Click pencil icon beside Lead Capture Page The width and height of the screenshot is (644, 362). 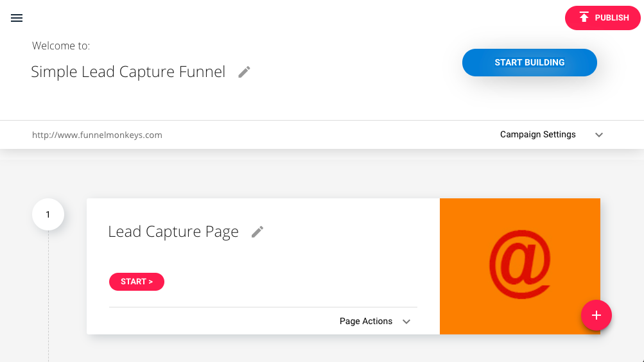tap(257, 232)
